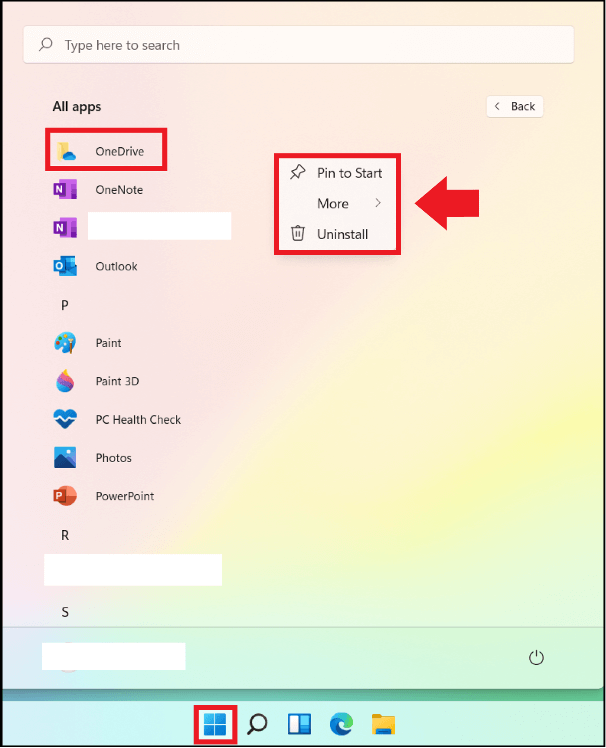Launch PC Health Check icon
The height and width of the screenshot is (748, 606).
click(65, 419)
